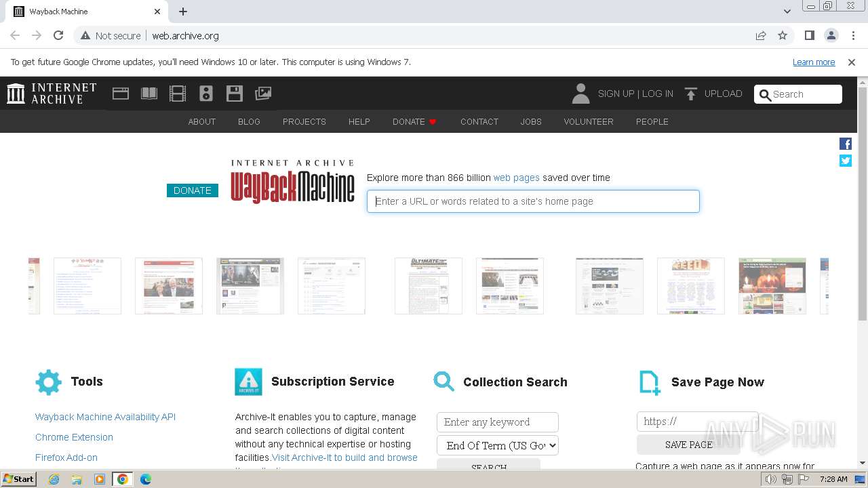Click the user avatar icon

580,94
